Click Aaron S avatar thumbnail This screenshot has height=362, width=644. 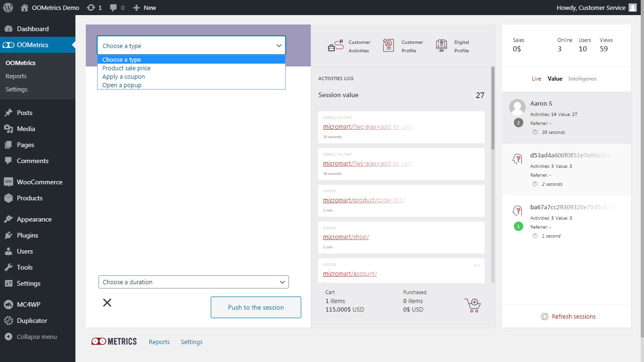pyautogui.click(x=517, y=107)
